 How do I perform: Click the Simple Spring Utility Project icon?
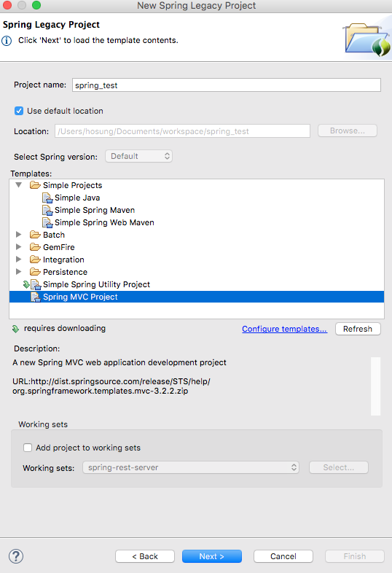point(36,284)
